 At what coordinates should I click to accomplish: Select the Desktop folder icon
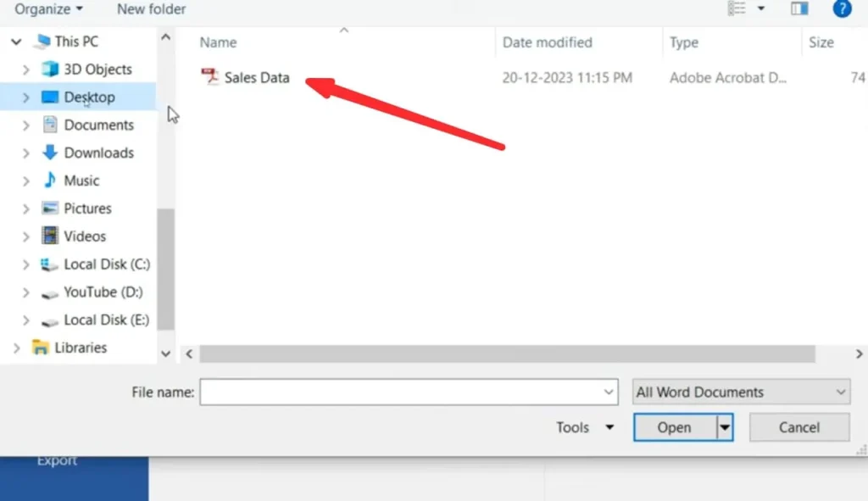[x=50, y=97]
